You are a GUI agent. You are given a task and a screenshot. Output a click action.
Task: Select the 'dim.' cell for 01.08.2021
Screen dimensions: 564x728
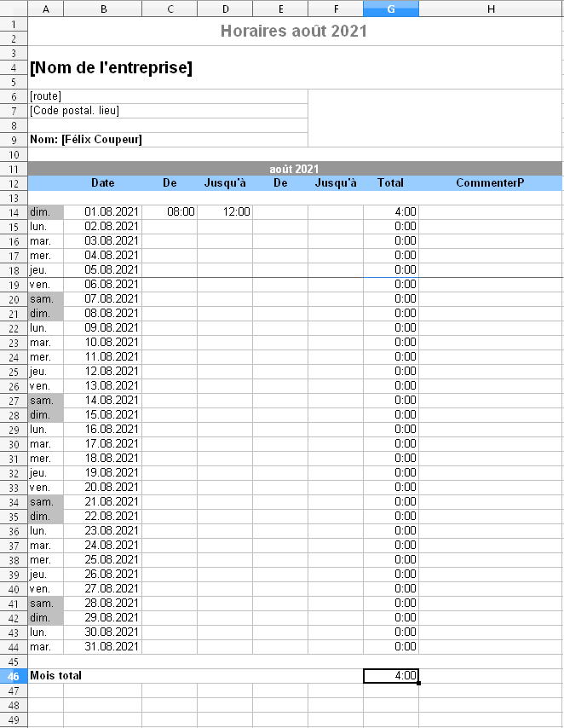tap(45, 212)
